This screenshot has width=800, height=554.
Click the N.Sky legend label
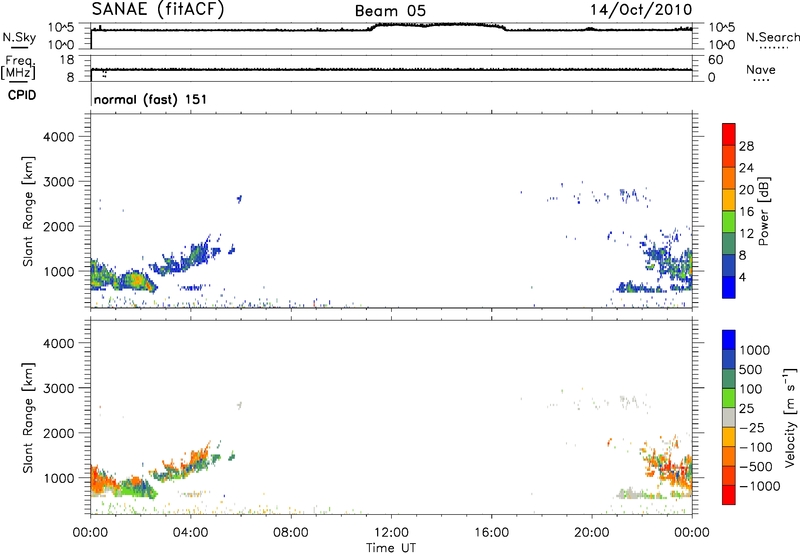click(x=19, y=37)
